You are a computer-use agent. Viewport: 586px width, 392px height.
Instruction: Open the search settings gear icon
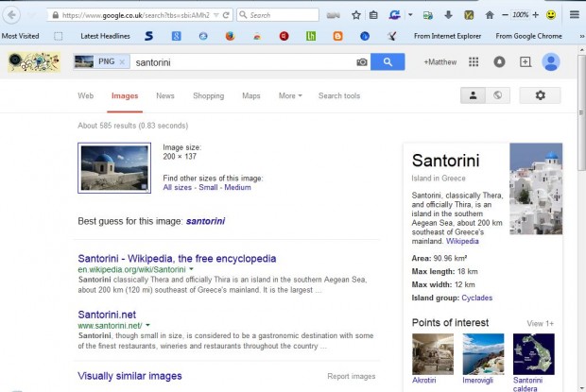(540, 95)
